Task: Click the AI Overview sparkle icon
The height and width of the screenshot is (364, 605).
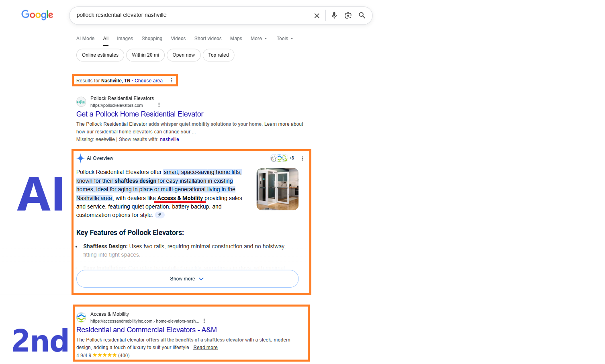Action: pyautogui.click(x=80, y=158)
